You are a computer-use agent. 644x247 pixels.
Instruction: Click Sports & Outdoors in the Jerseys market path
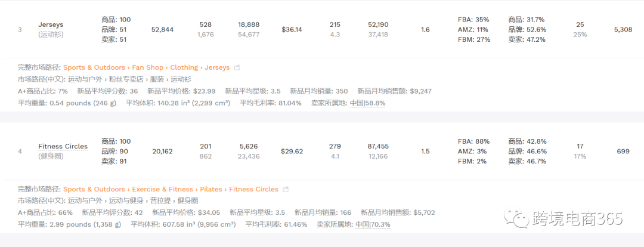click(x=94, y=68)
